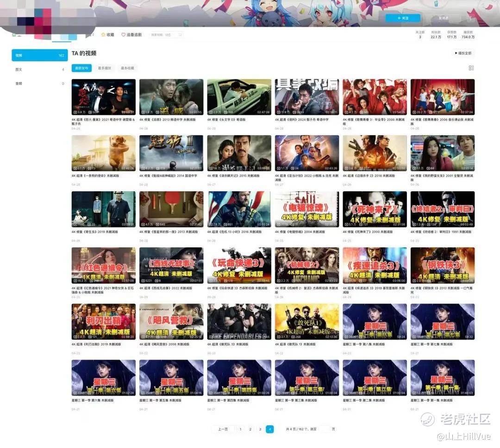The width and height of the screenshot is (500, 448).
Task: Open 星期三 第一季 第四集 thumbnail
Action: 239,378
